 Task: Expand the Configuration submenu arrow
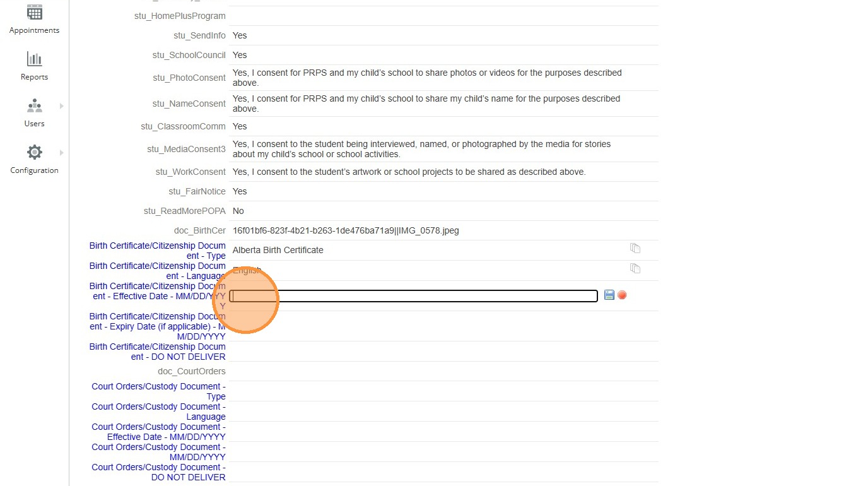click(x=62, y=153)
